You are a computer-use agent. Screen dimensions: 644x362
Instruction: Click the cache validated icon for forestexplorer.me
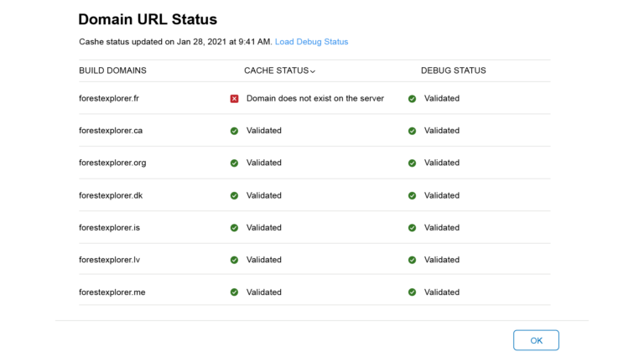tap(234, 292)
